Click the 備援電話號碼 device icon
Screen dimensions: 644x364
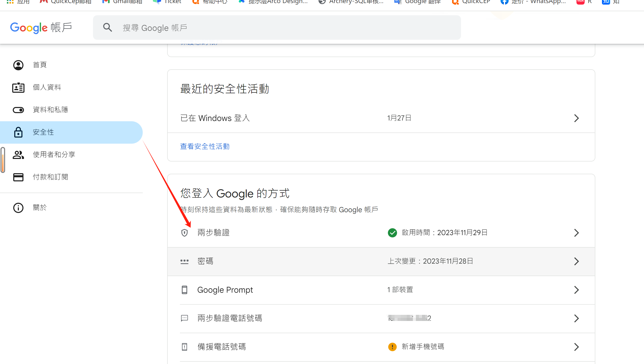pos(185,347)
